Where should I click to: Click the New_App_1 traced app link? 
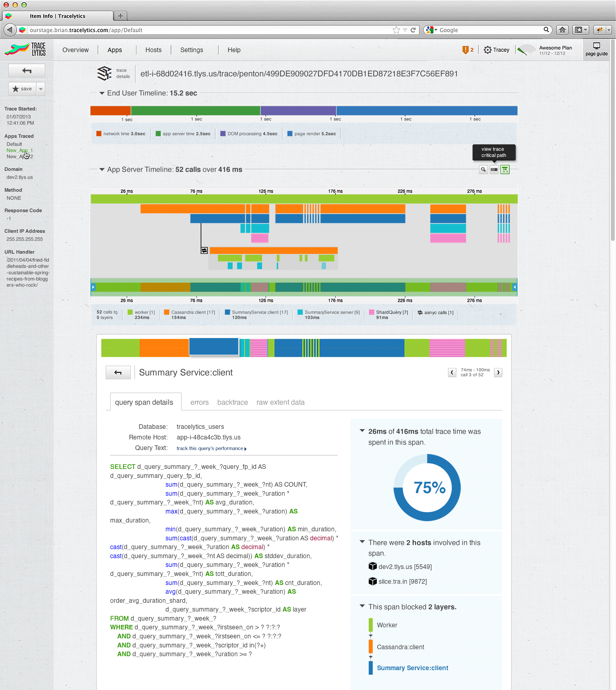pos(20,150)
